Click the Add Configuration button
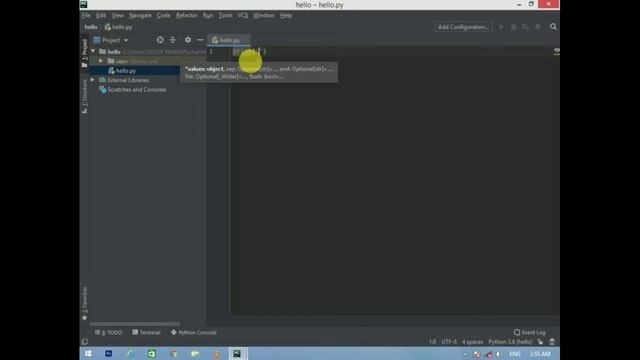 [463, 27]
